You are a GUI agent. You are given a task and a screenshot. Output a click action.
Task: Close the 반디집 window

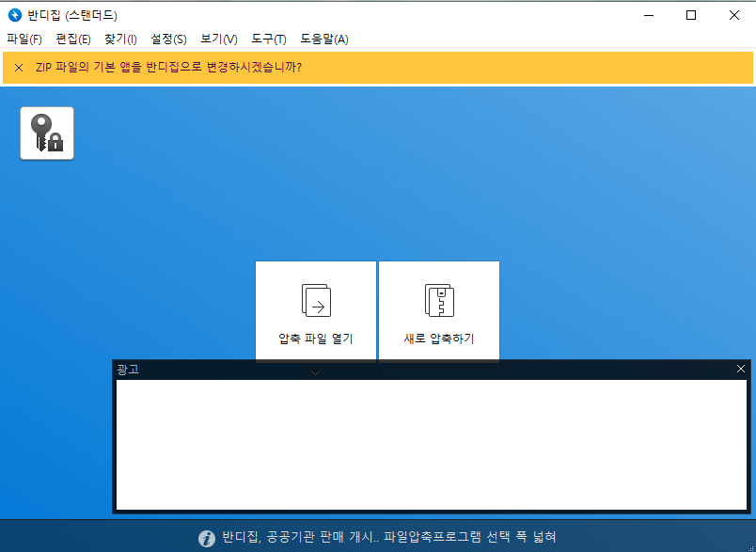point(733,15)
